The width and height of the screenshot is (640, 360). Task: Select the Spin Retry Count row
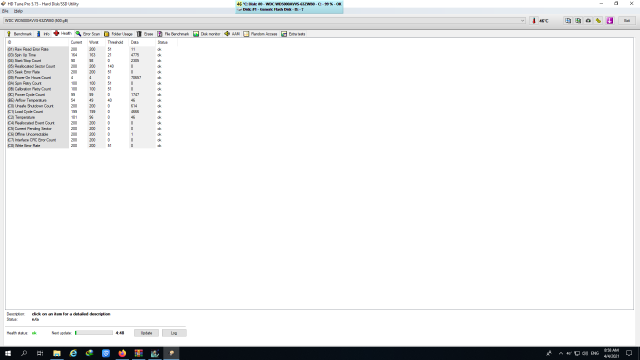coord(92,83)
